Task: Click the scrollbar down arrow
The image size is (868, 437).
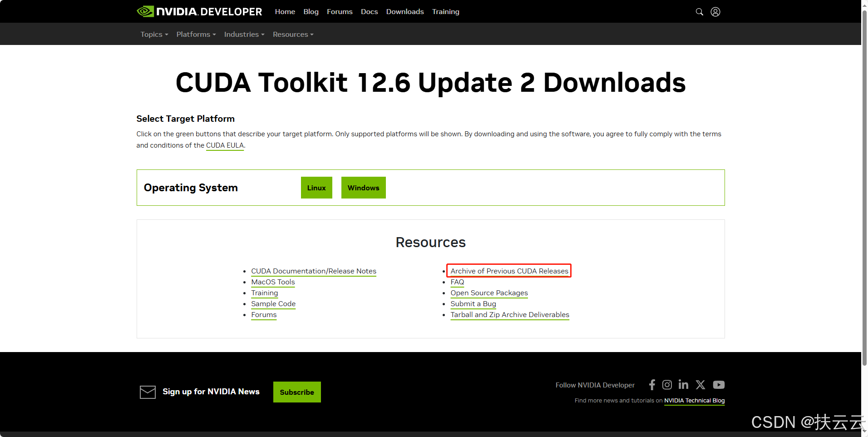Action: 864,431
